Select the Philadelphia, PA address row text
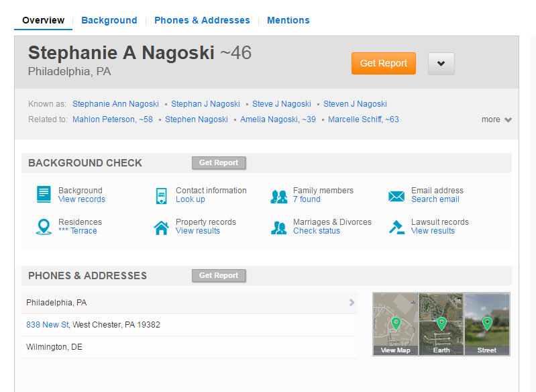The image size is (536, 392). coord(56,303)
